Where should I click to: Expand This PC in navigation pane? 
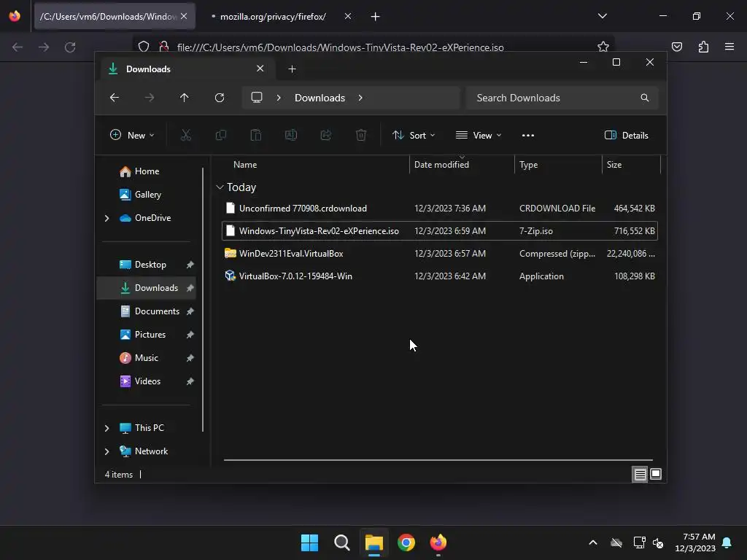tap(107, 428)
